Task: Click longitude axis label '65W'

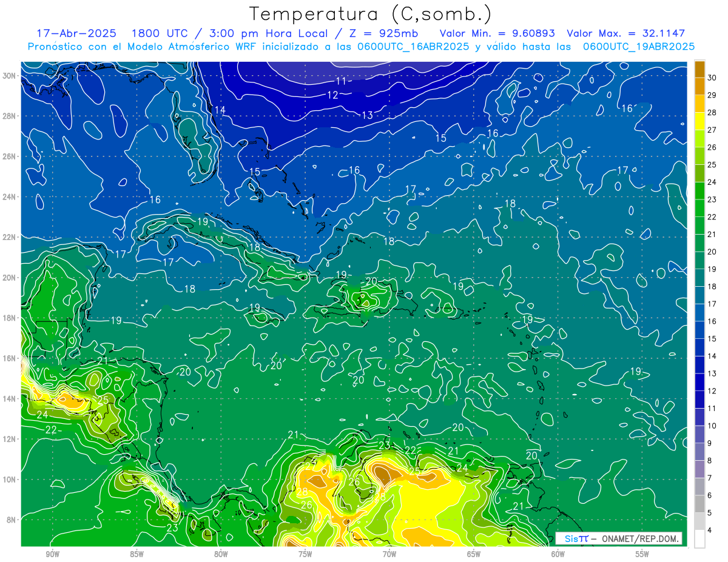Action: (474, 554)
